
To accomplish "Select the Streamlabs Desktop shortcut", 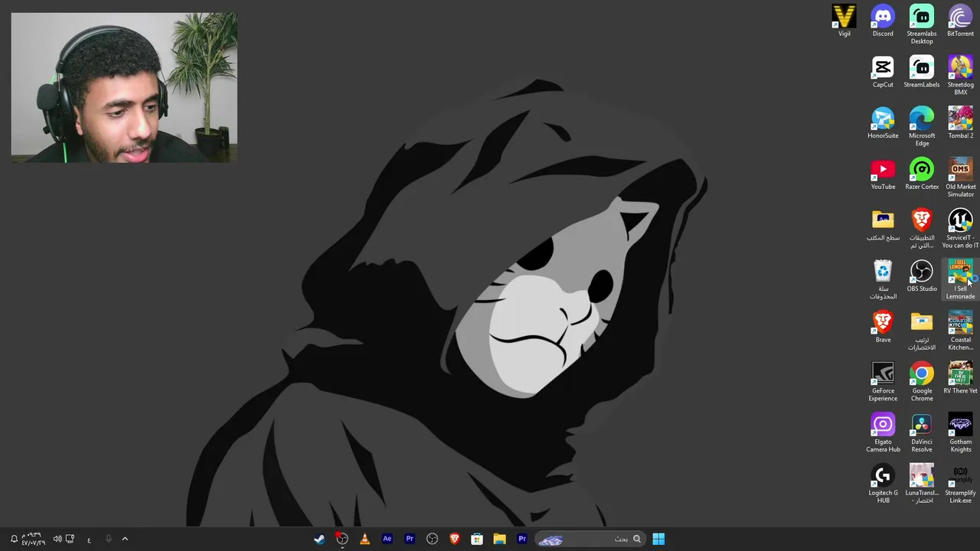I will coord(922,24).
